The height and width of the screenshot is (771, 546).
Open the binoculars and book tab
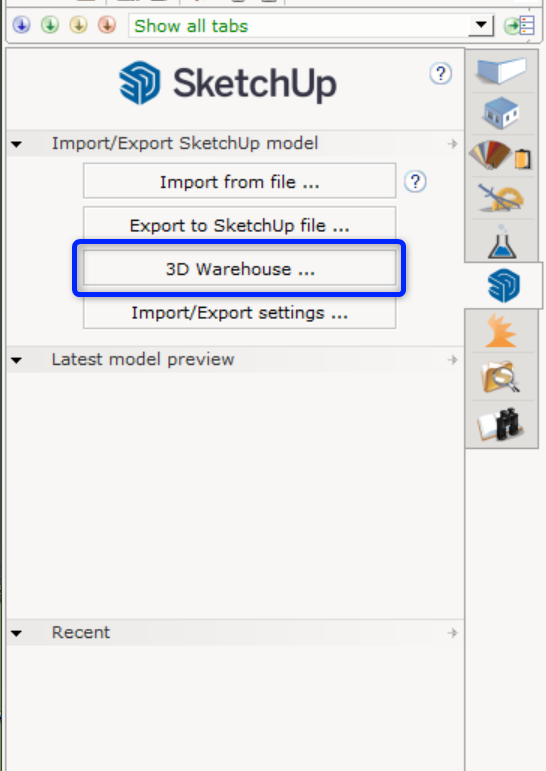[501, 424]
